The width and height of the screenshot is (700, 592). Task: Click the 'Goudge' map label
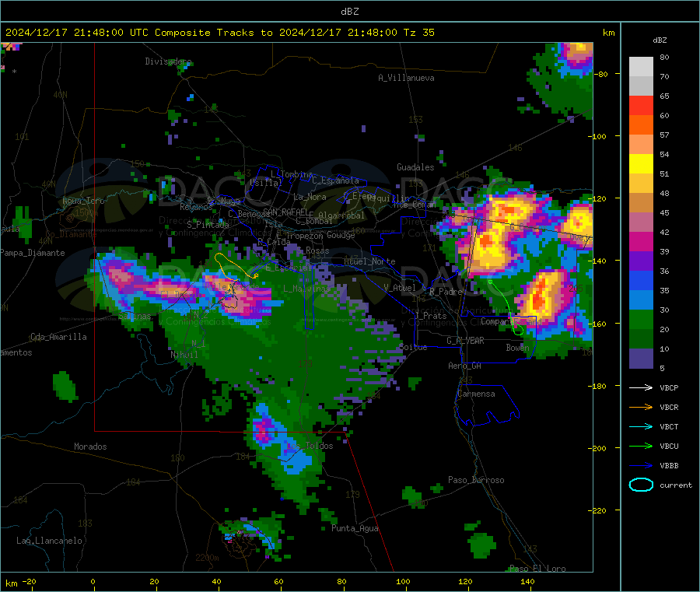point(341,235)
